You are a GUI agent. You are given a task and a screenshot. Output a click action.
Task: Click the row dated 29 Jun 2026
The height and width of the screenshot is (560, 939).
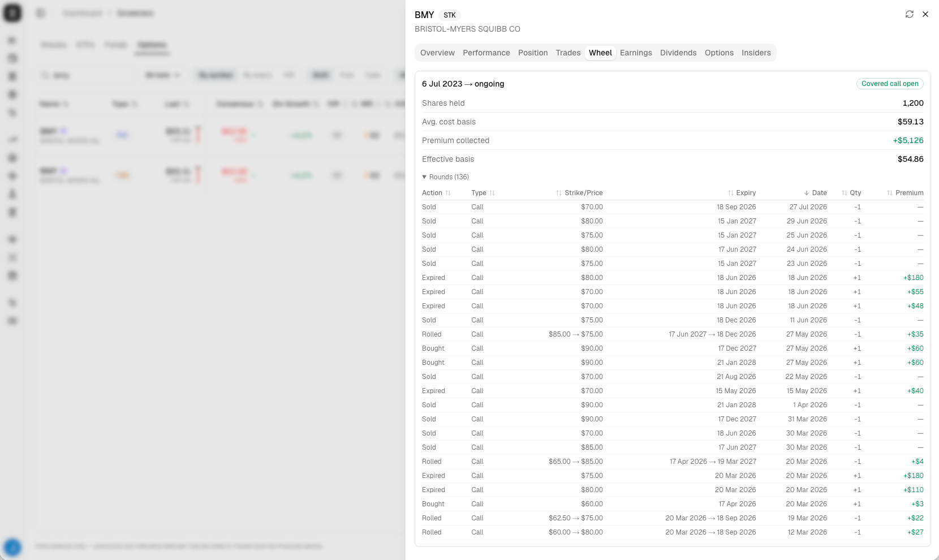coord(673,221)
